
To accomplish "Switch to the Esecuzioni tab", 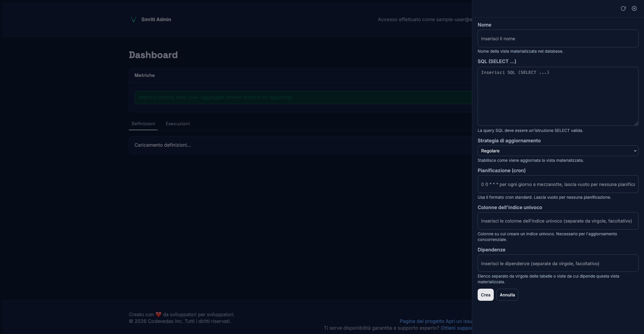I will (x=178, y=124).
